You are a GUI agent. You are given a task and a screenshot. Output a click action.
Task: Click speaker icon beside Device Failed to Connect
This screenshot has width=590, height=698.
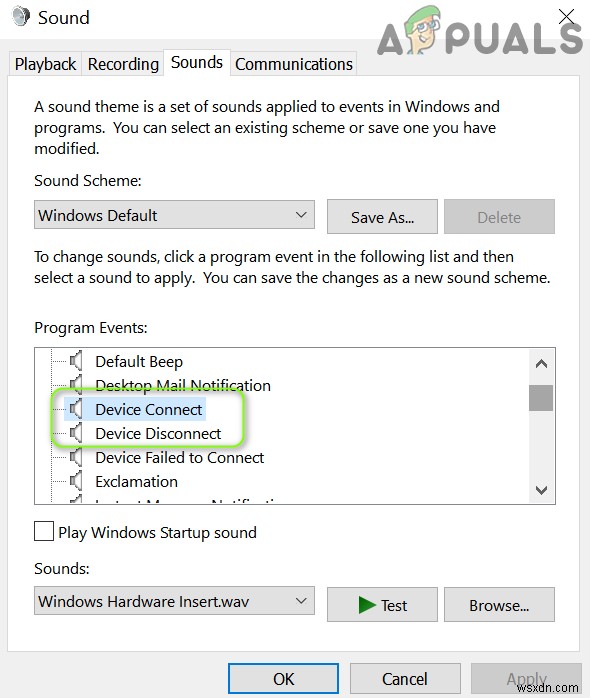[76, 457]
